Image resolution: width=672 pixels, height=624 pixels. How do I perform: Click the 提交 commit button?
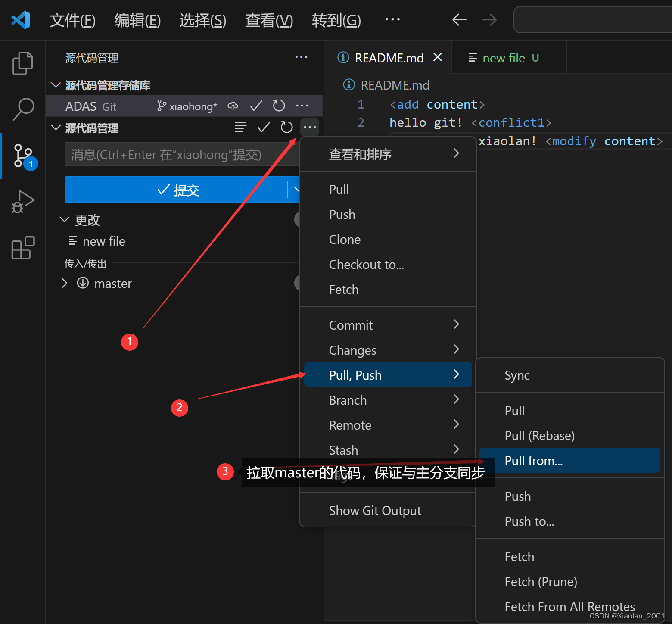point(176,190)
